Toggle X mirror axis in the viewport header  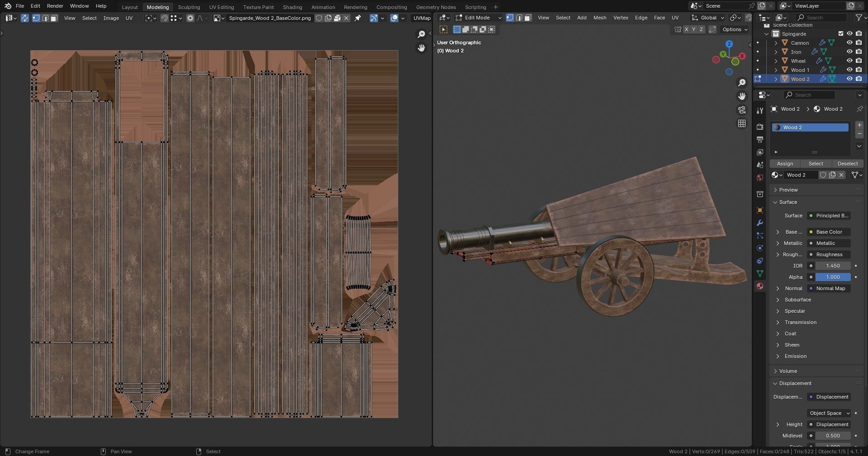tap(686, 29)
